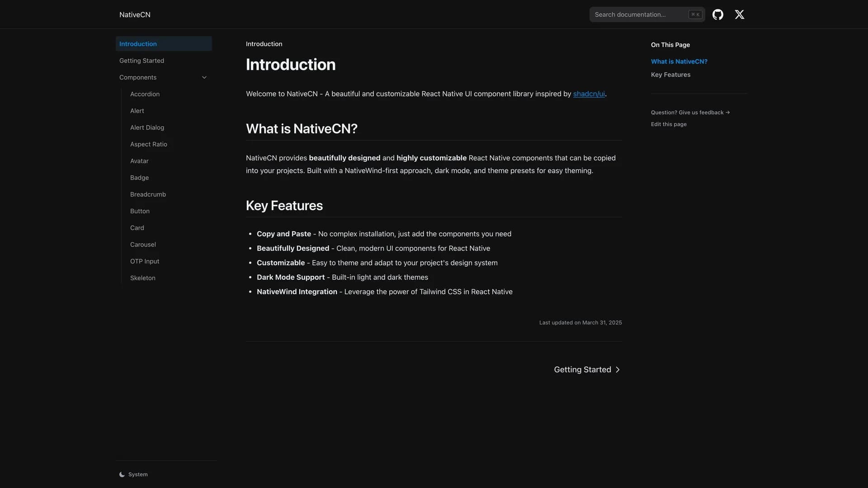
Task: Expand the Components dropdown chevron
Action: (204, 77)
